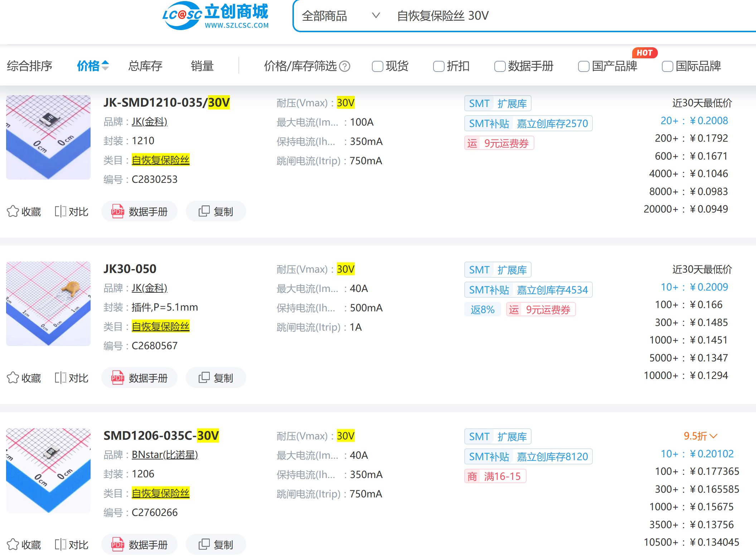Viewport: 756px width, 560px height.
Task: Open PDF 数据手册 for JK-SMD1210-035/30V
Action: (x=140, y=211)
